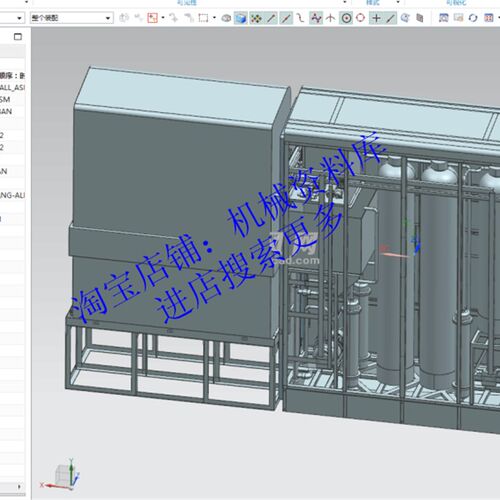Click the refresh rotate arrows icon
500x500 pixels.
tap(473, 18)
